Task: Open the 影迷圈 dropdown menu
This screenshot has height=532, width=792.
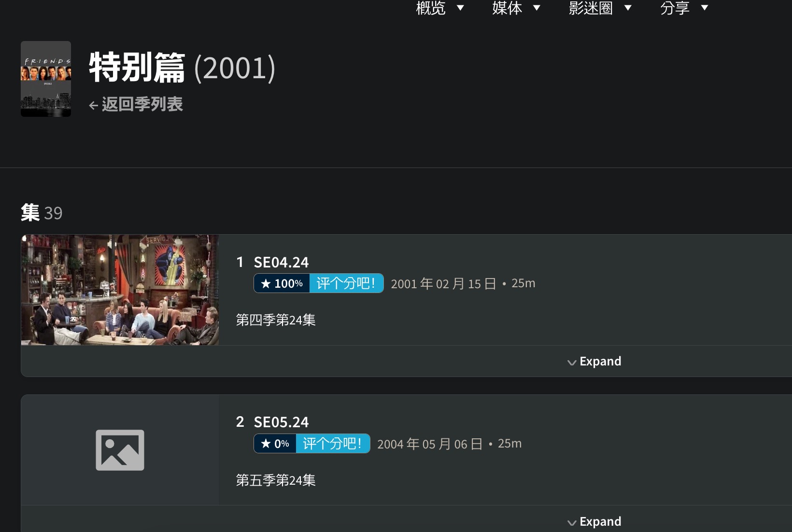Action: pyautogui.click(x=600, y=8)
